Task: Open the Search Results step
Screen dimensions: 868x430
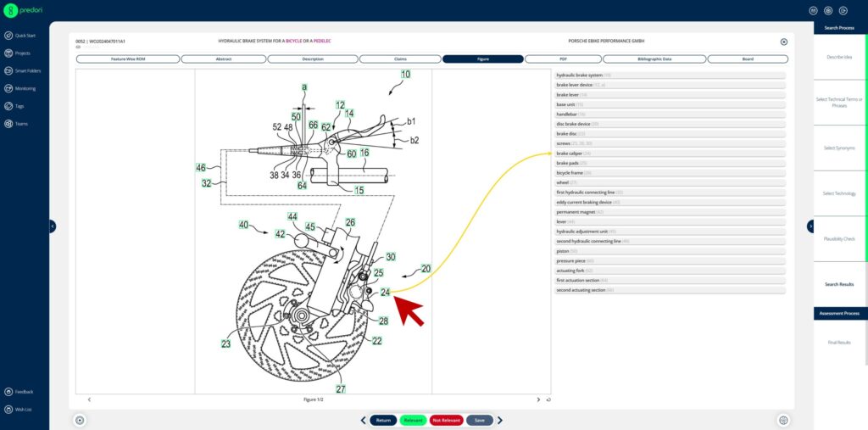Action: pos(838,284)
